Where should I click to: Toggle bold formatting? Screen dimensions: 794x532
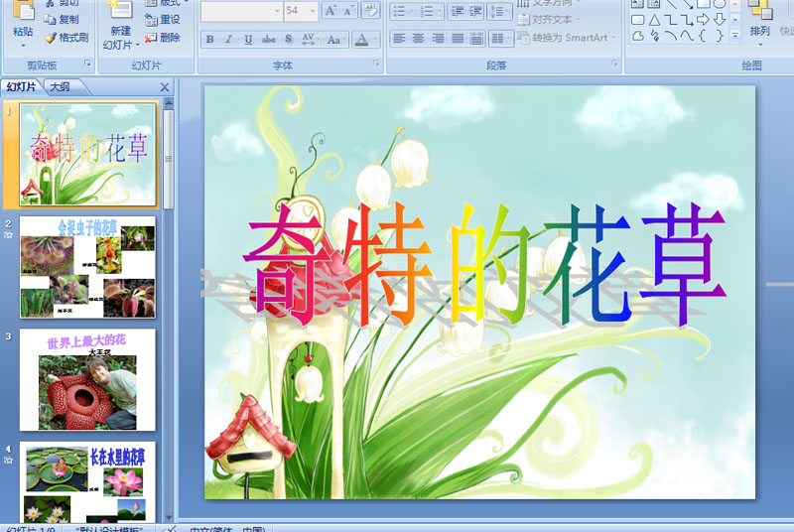click(209, 40)
